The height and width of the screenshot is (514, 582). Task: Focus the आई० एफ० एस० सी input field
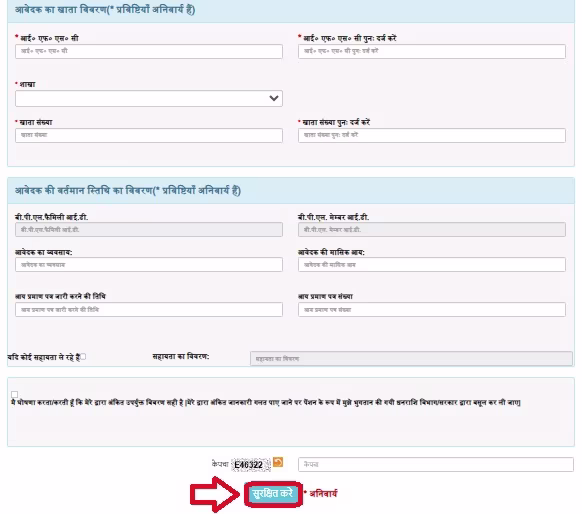[149, 51]
